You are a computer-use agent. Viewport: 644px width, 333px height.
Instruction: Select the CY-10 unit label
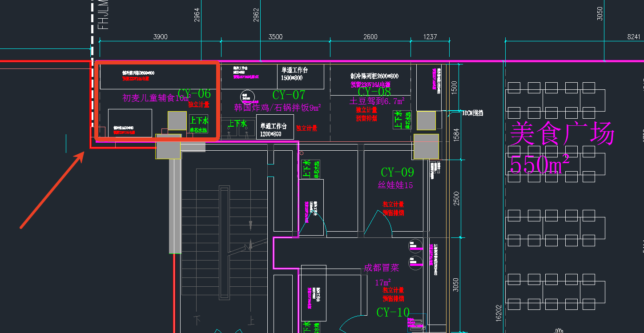click(x=393, y=313)
